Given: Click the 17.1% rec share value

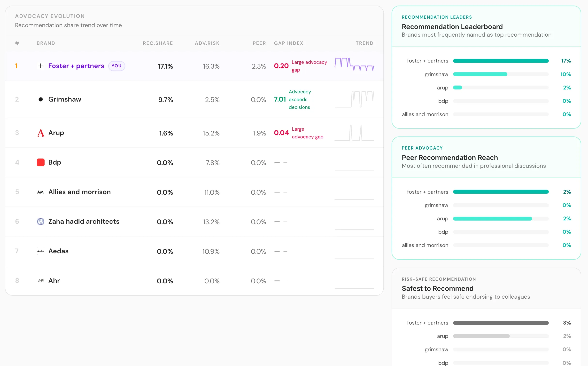Looking at the screenshot, I should (165, 66).
